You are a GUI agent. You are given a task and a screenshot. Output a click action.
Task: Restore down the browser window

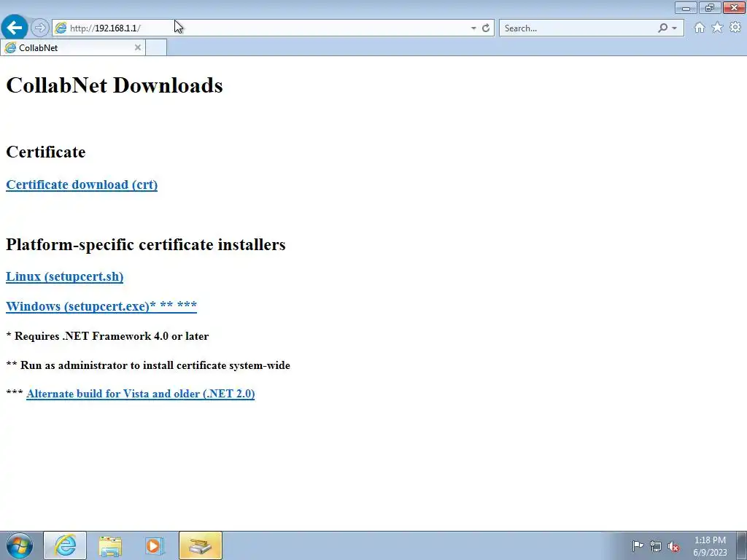tap(710, 7)
